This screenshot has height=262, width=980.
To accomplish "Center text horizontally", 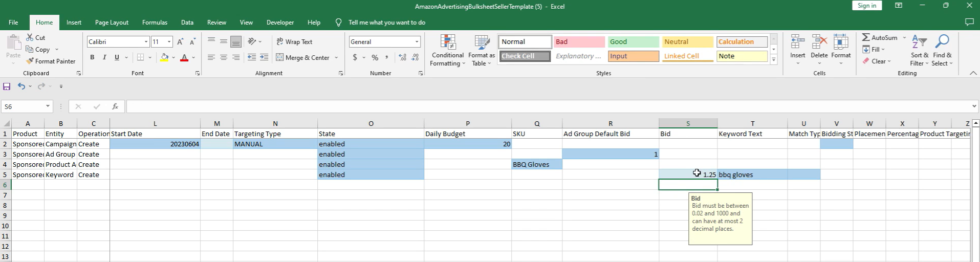I will pyautogui.click(x=224, y=57).
